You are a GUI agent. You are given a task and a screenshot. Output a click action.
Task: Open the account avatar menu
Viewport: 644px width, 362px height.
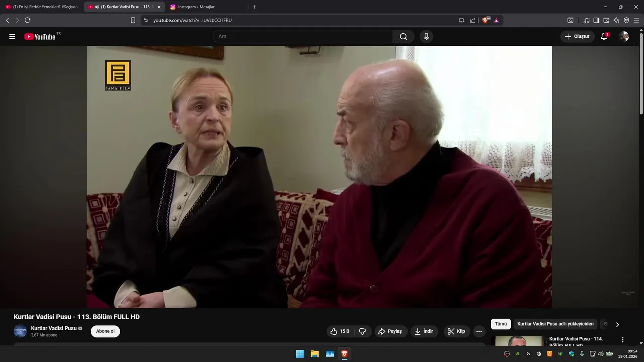pyautogui.click(x=624, y=37)
